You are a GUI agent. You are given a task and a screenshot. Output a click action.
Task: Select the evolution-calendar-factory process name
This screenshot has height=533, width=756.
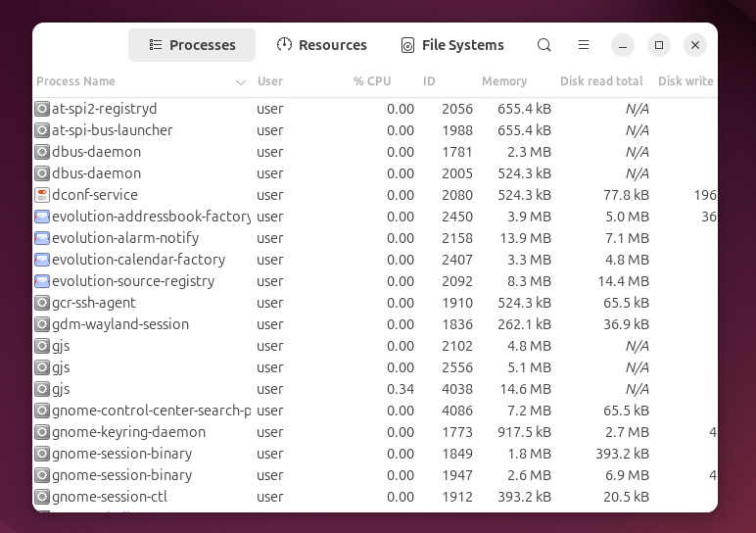click(139, 260)
